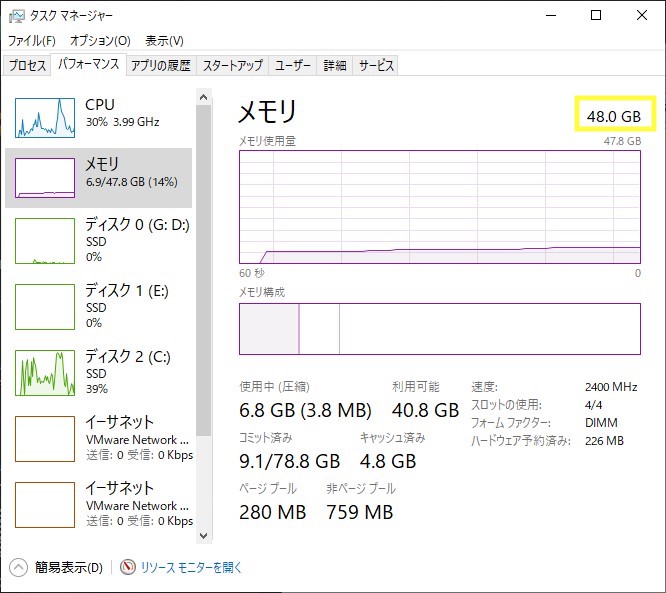Viewport: 666px width, 593px height.
Task: Minimize the Task Manager window
Action: pos(551,15)
